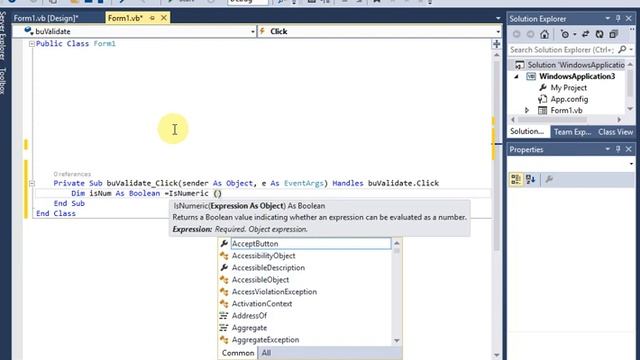Select the Solution 'WindowsApplication' root node
Image resolution: width=640 pixels, height=360 pixels.
click(x=576, y=65)
